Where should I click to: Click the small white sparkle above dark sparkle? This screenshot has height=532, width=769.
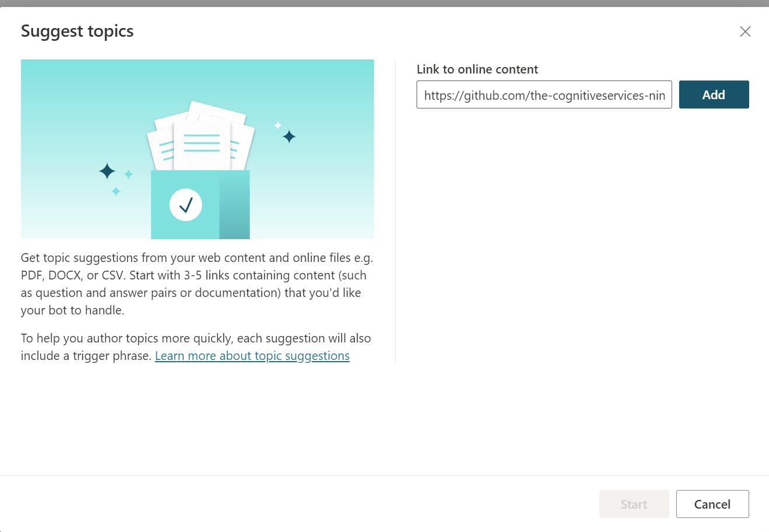click(278, 125)
